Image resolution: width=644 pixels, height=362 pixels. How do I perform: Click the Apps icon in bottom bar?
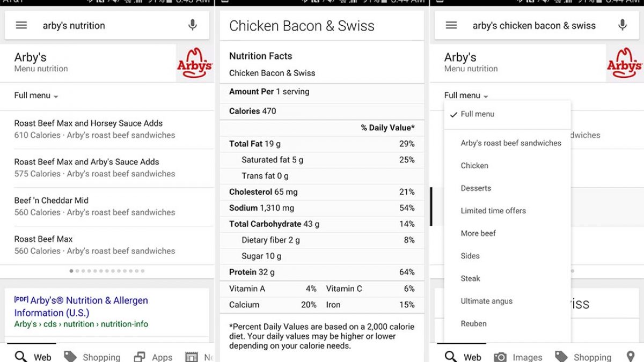140,357
